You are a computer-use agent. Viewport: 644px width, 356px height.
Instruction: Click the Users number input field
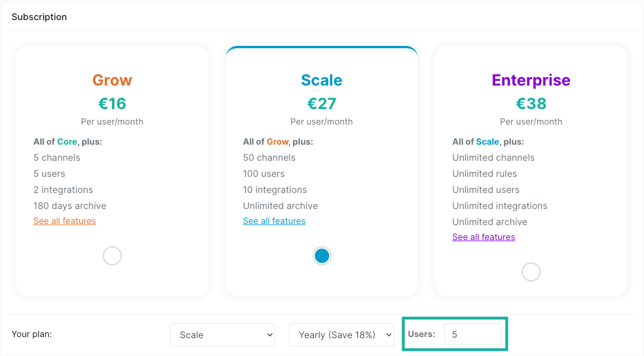click(x=472, y=334)
